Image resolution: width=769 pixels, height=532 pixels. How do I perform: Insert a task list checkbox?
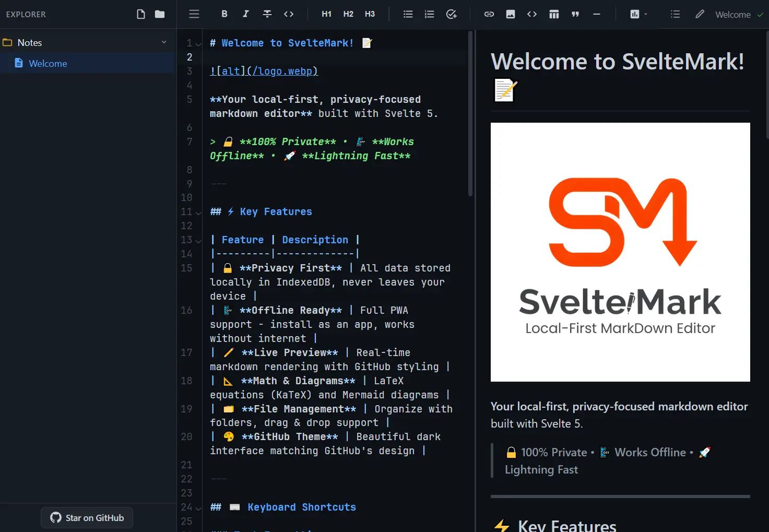[x=451, y=14]
